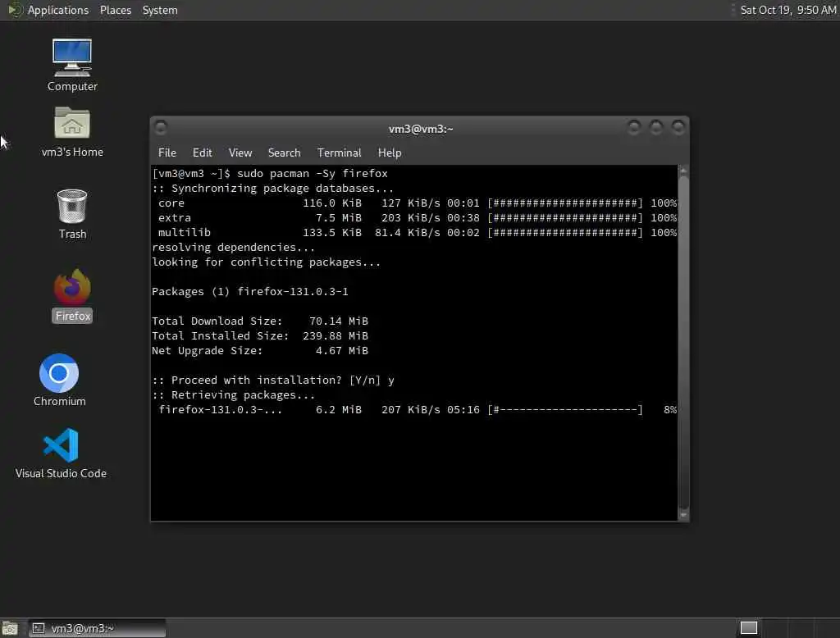Viewport: 840px width, 638px height.
Task: Open the Edit menu in terminal
Action: coord(202,153)
